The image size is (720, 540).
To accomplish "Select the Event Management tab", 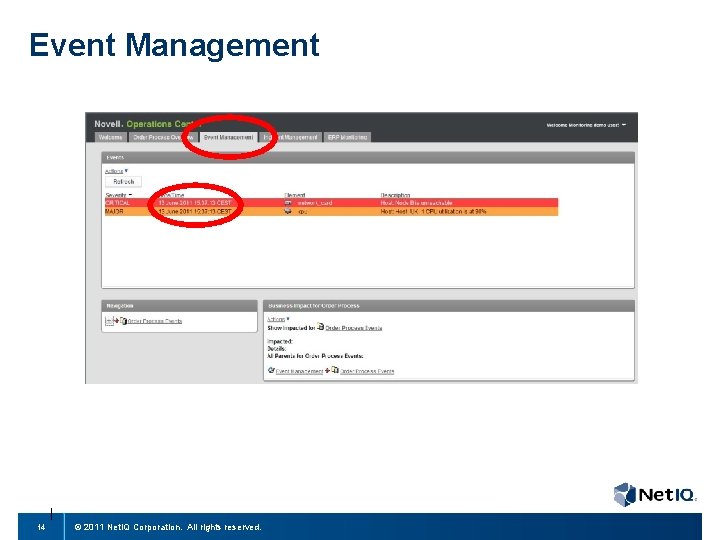I will coord(228,137).
